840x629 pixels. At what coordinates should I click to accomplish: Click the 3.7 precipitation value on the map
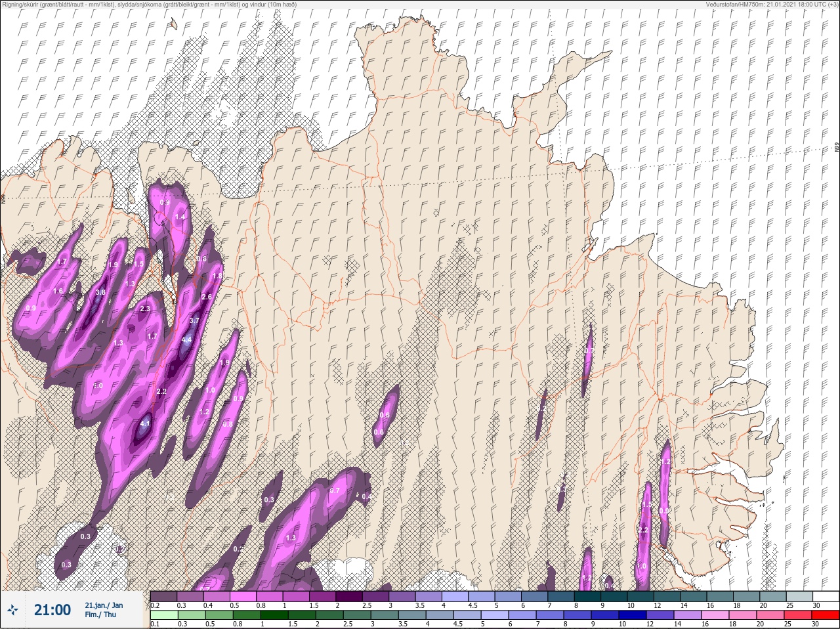coord(194,320)
